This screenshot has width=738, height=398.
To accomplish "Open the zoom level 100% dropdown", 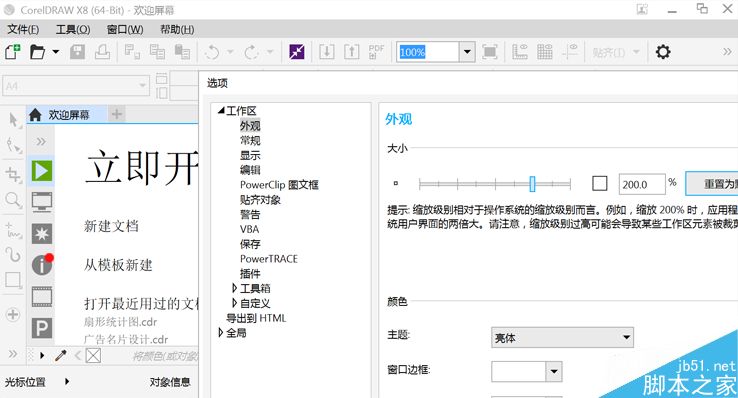I will tap(467, 52).
